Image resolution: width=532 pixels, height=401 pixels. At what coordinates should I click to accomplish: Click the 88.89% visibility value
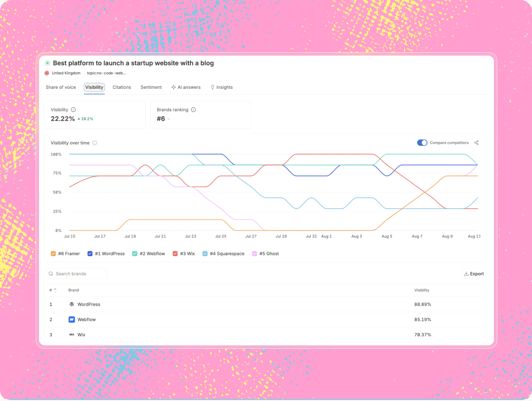tap(423, 304)
